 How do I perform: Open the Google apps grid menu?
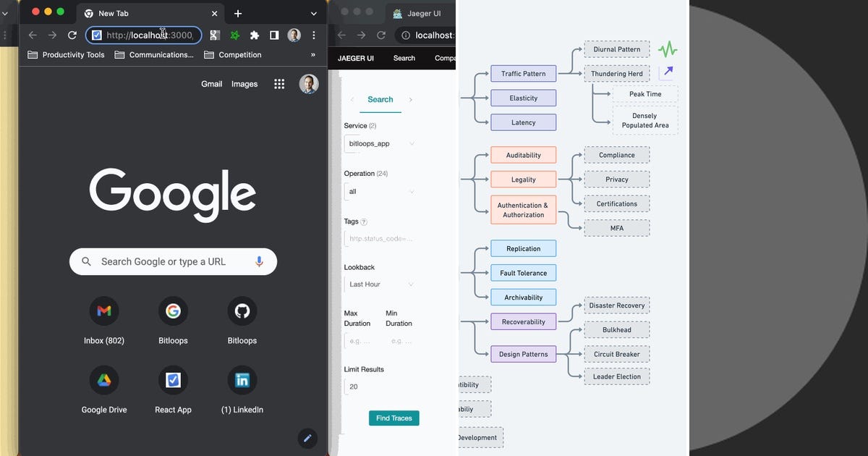pos(278,84)
